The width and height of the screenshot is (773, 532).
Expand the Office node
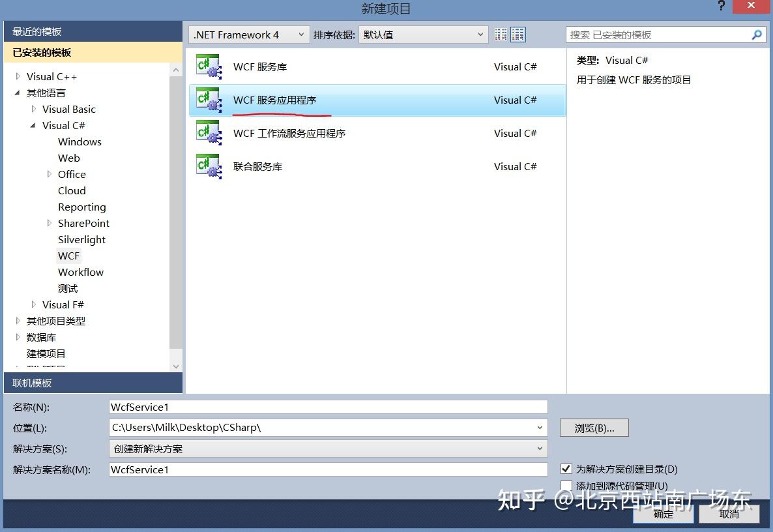[x=50, y=174]
